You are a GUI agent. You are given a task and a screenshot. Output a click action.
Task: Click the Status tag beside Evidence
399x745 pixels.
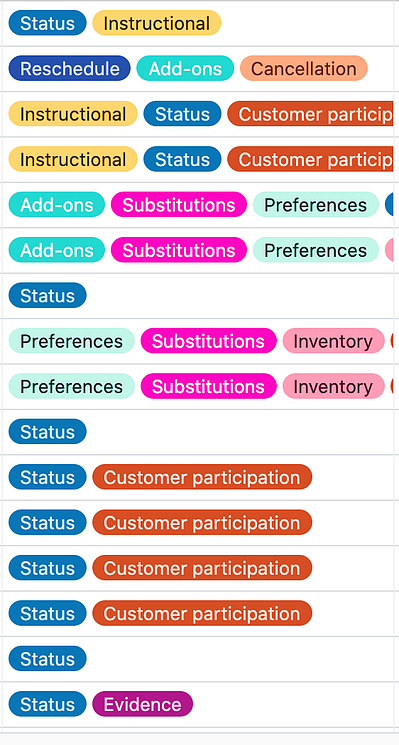(x=48, y=704)
